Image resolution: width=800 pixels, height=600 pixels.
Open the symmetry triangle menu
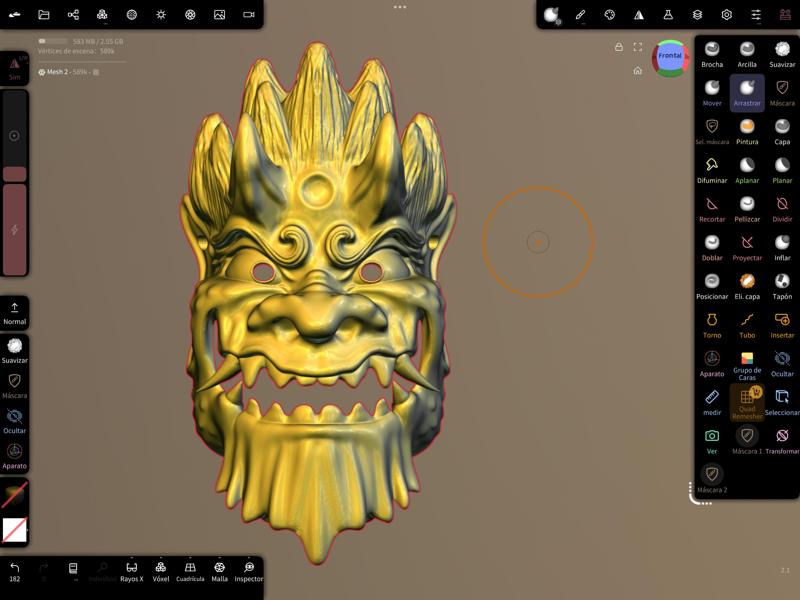pos(639,15)
